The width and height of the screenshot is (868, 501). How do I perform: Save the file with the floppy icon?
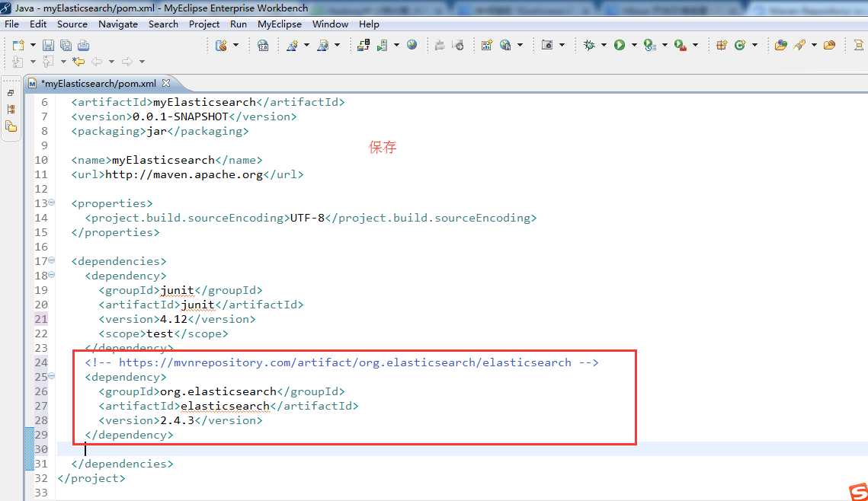(x=49, y=46)
